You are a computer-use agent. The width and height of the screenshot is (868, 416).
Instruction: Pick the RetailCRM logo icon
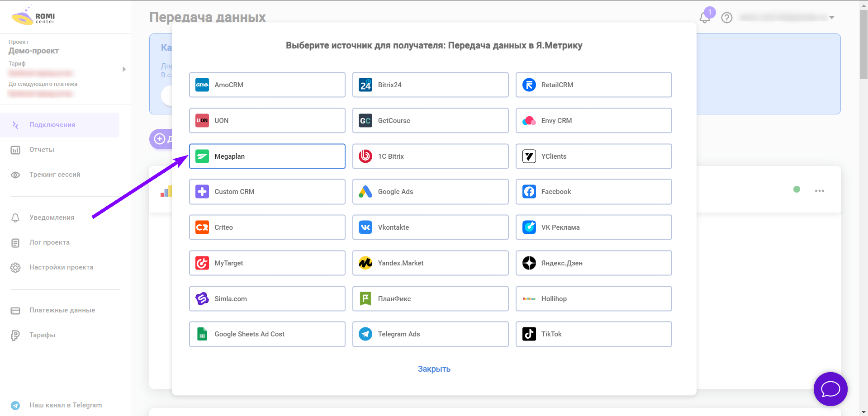tap(529, 85)
